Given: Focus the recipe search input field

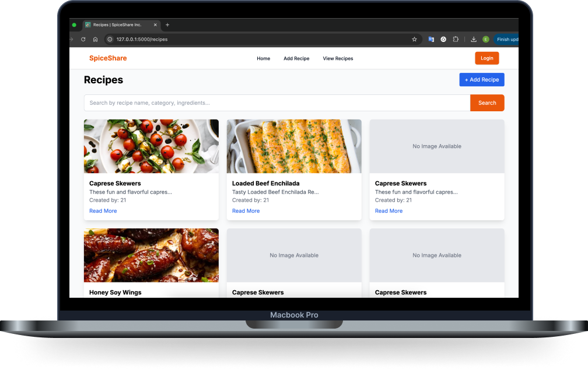Looking at the screenshot, I should point(276,103).
